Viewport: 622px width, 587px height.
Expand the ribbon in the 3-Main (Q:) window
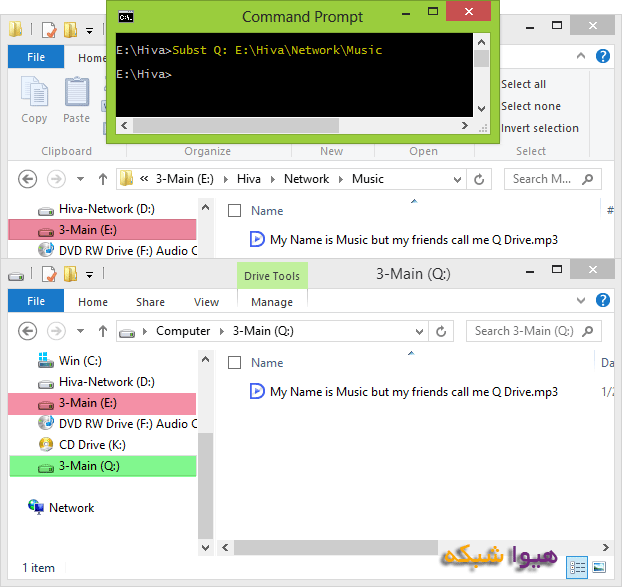(581, 300)
